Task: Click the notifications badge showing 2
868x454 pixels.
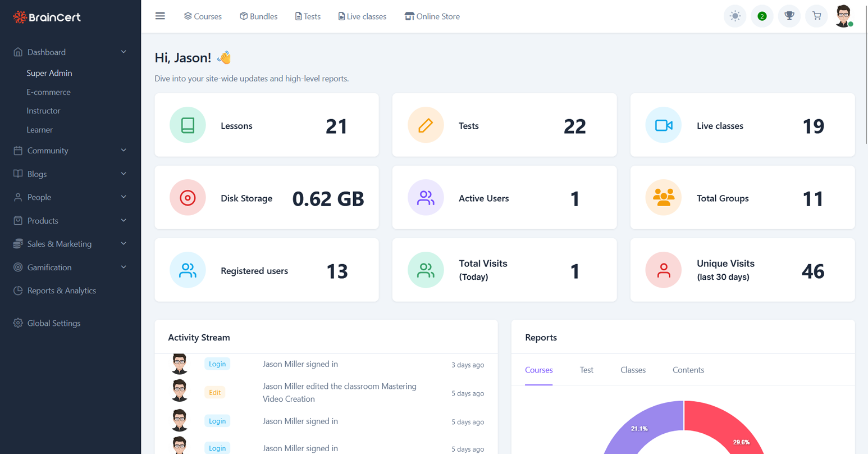Action: [762, 16]
